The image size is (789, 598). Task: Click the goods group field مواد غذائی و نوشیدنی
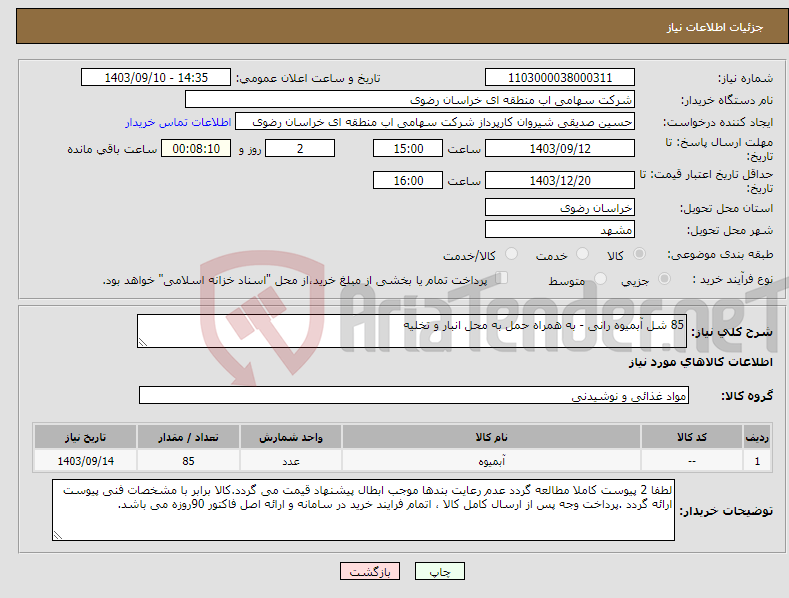tap(414, 396)
